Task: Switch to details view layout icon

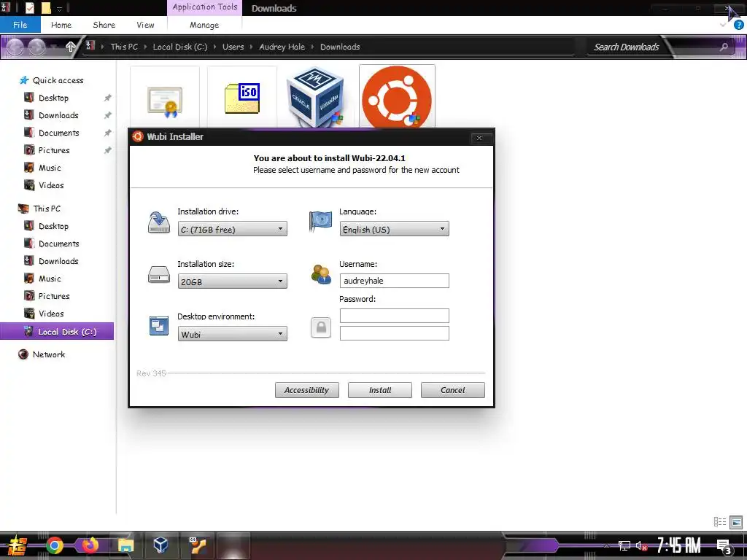Action: (x=720, y=522)
